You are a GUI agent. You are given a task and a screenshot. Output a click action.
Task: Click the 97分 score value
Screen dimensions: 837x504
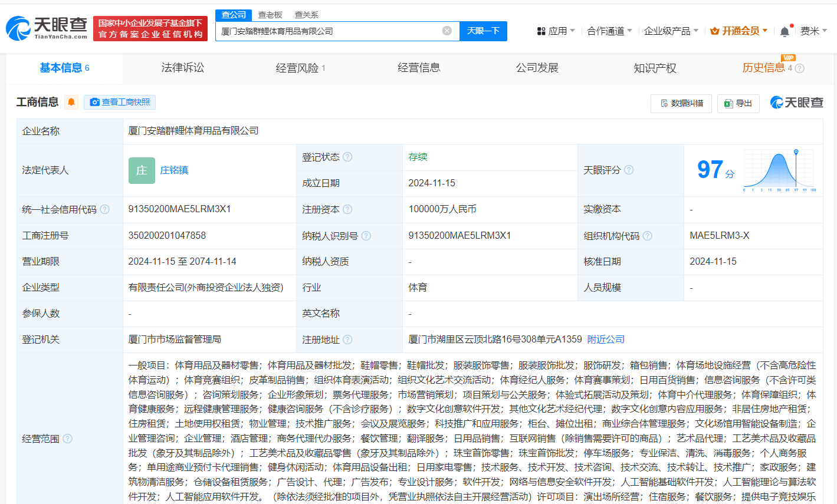coord(715,170)
